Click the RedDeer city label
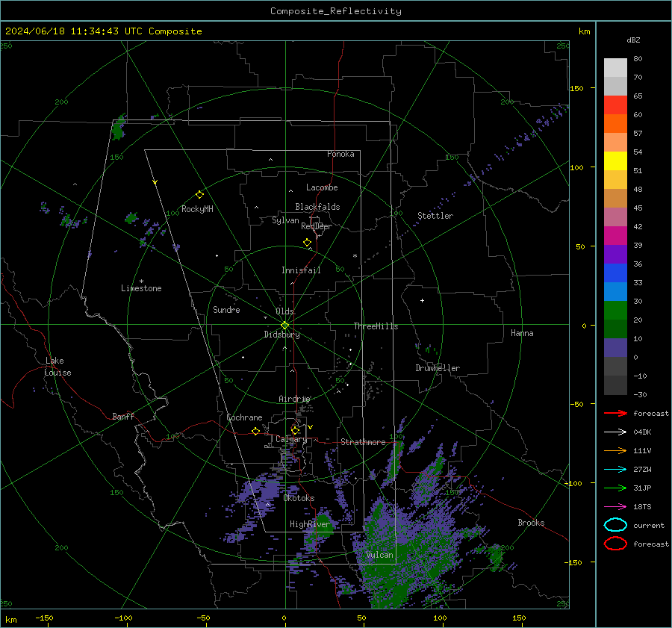This screenshot has height=628, width=672. [317, 226]
